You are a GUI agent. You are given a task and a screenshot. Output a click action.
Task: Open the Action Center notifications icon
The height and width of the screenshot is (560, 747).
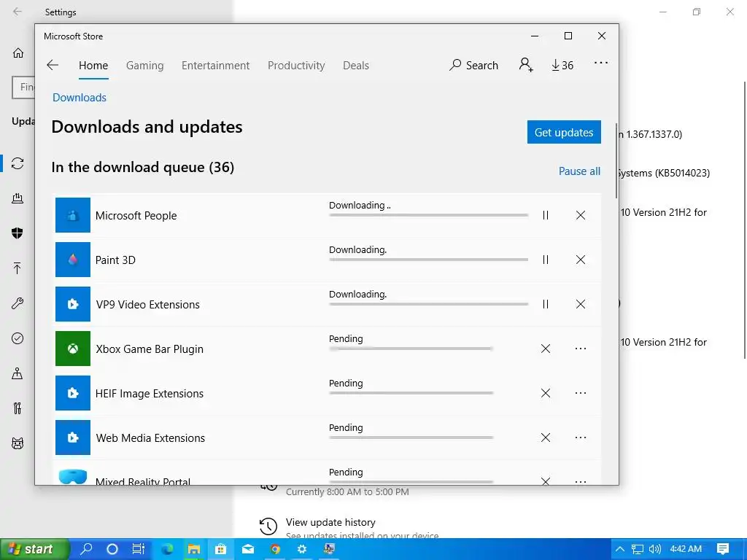click(723, 549)
